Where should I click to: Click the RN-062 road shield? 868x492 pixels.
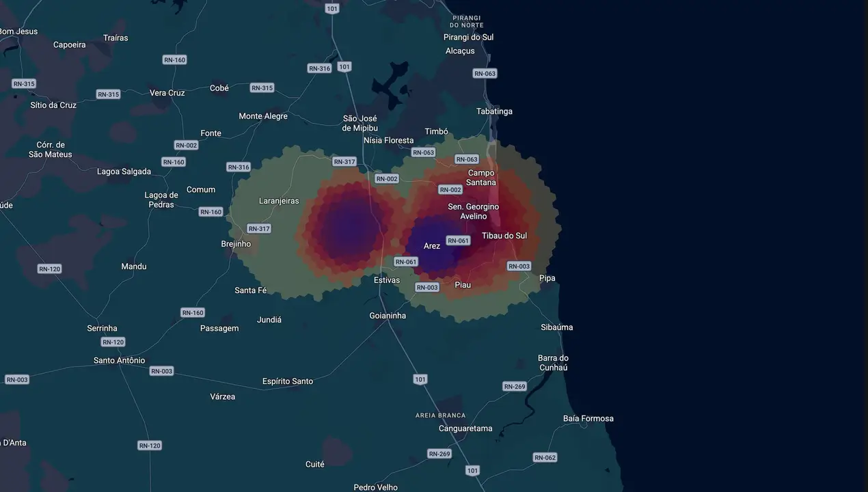(x=545, y=458)
